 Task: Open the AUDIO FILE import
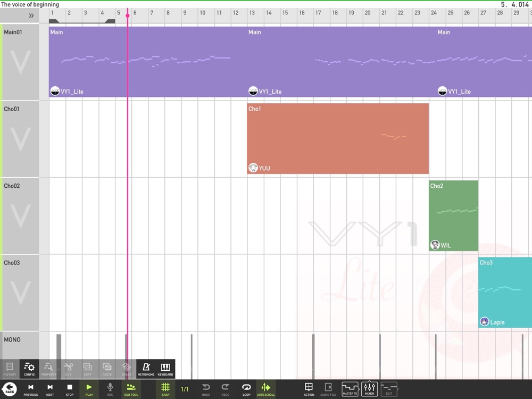point(328,389)
